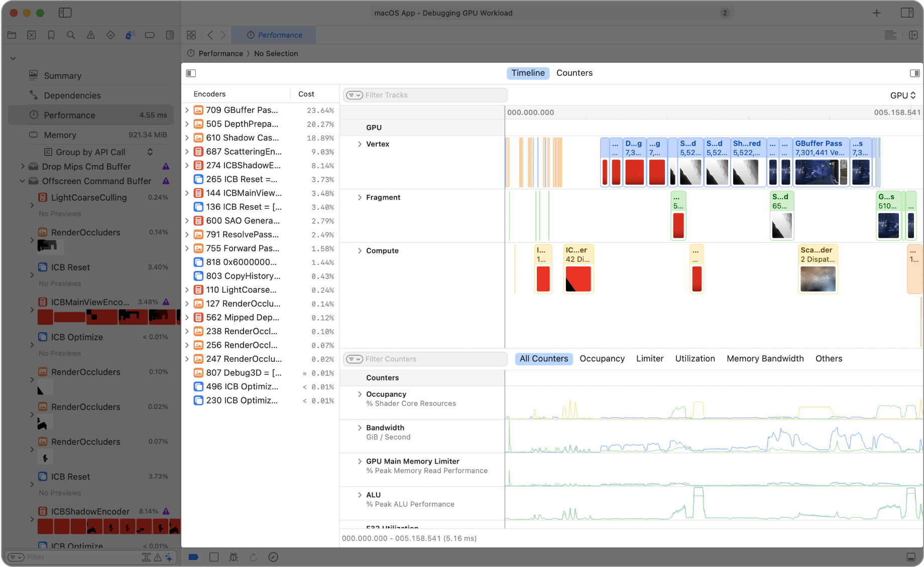Open the bookmark navigator icon
924x567 pixels.
coord(51,35)
